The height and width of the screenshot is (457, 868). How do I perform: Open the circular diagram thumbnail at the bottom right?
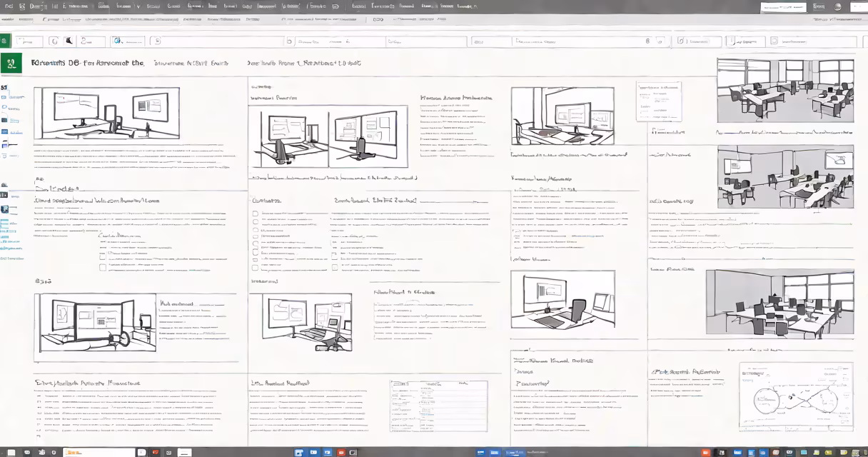tap(796, 398)
